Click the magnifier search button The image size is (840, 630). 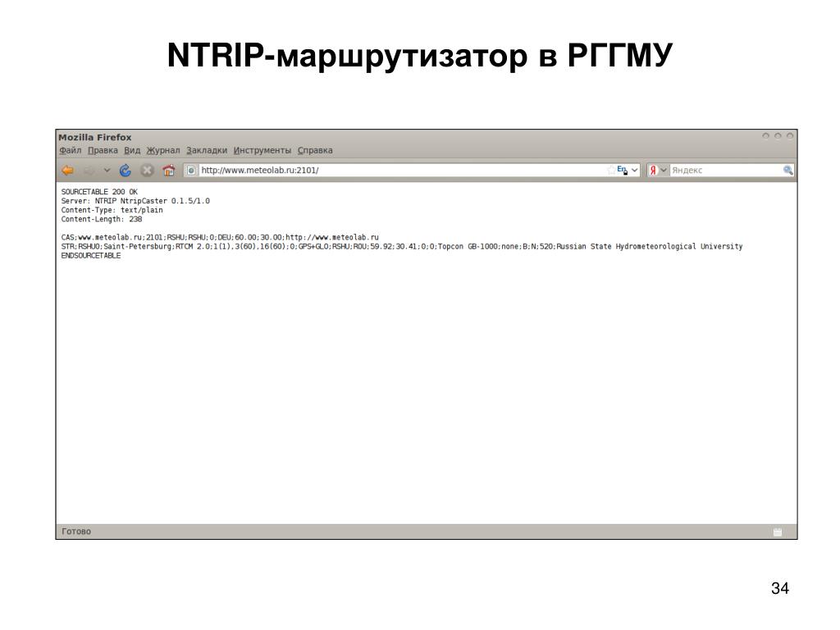click(788, 171)
